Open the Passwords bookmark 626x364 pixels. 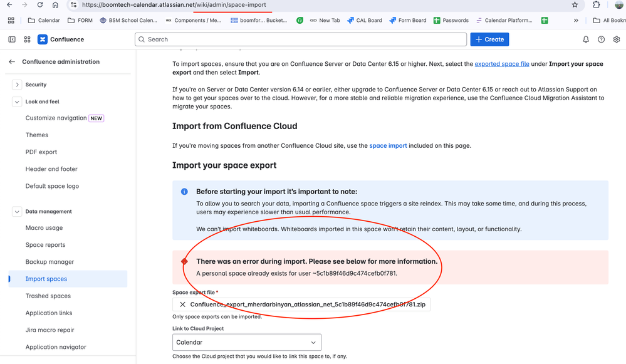point(451,20)
